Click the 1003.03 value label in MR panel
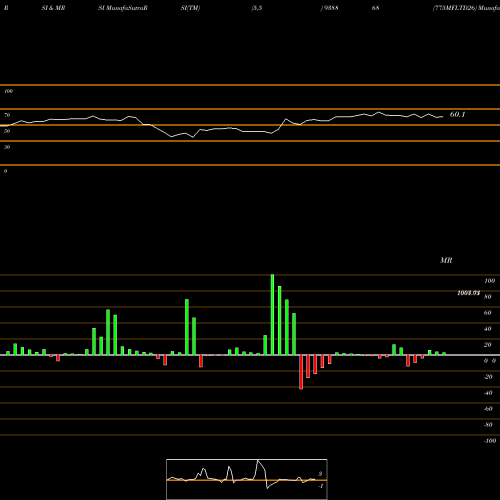 [469, 293]
